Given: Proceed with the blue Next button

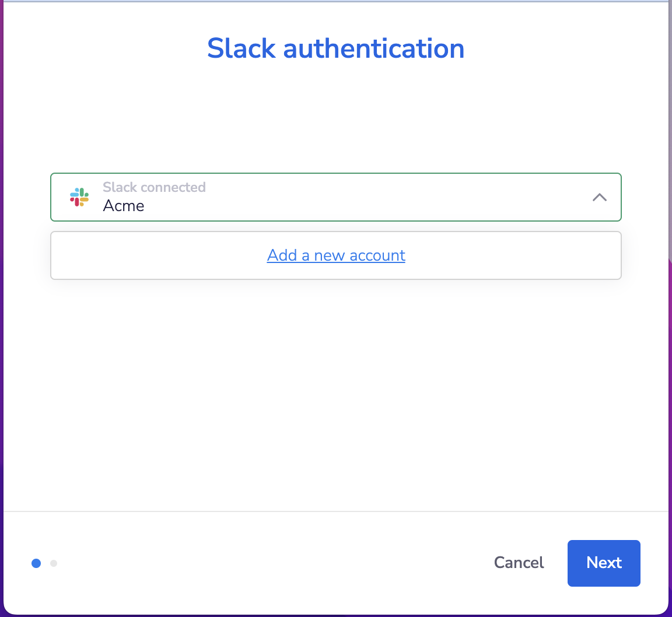Looking at the screenshot, I should (604, 563).
